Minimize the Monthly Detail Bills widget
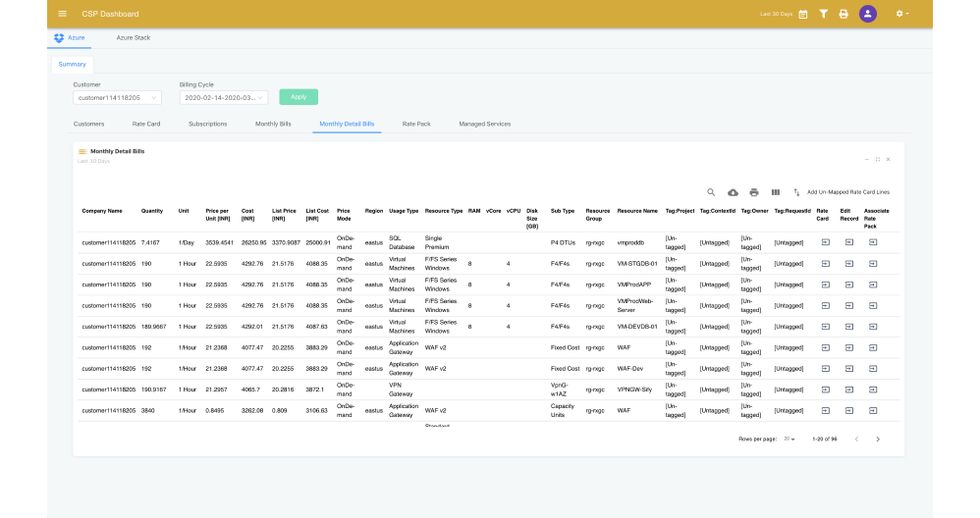The width and height of the screenshot is (980, 518). click(x=867, y=160)
